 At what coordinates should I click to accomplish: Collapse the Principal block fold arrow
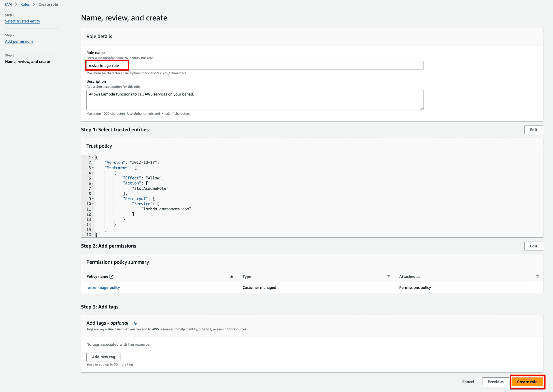tap(93, 199)
